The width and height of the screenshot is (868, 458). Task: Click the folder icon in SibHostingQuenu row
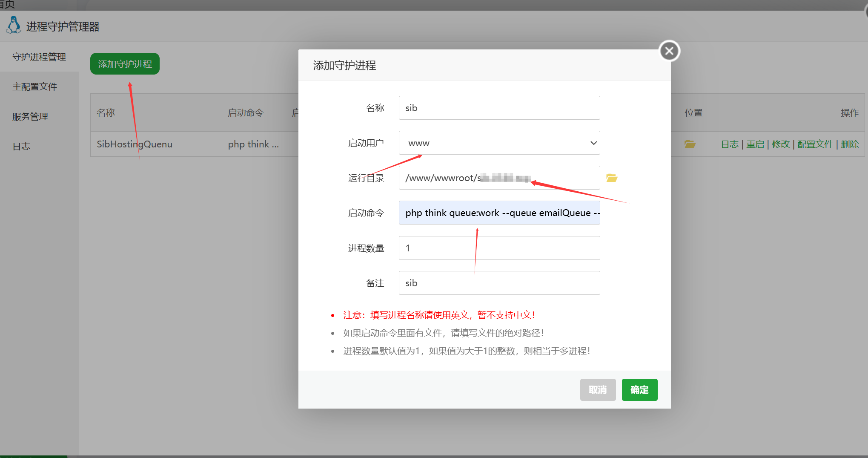point(690,144)
